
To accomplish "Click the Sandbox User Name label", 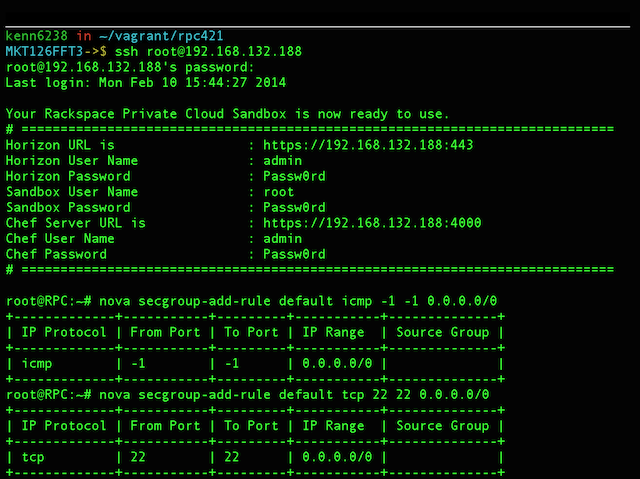I will coord(71,192).
